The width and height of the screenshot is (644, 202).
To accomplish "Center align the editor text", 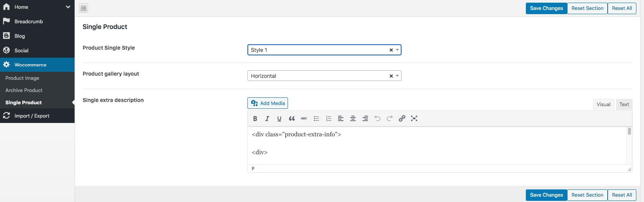I will [x=353, y=119].
